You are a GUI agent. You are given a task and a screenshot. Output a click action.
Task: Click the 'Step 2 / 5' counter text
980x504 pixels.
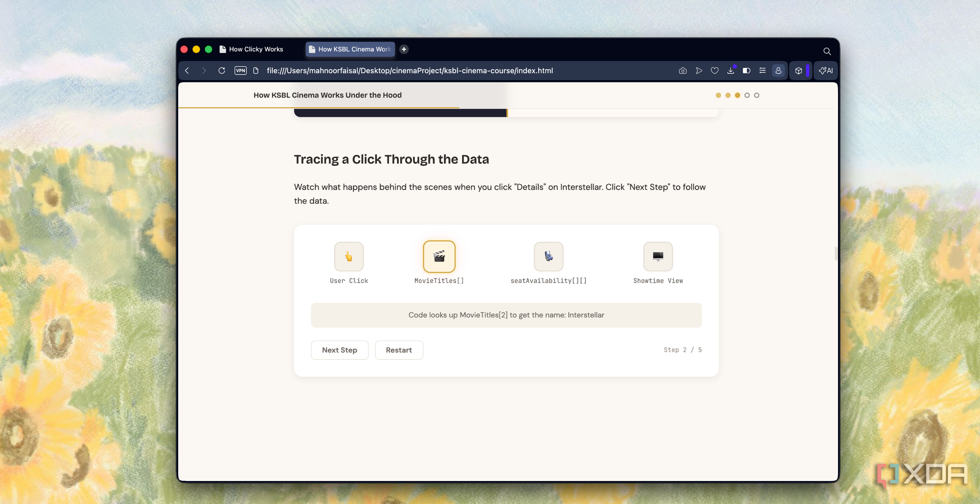(682, 350)
